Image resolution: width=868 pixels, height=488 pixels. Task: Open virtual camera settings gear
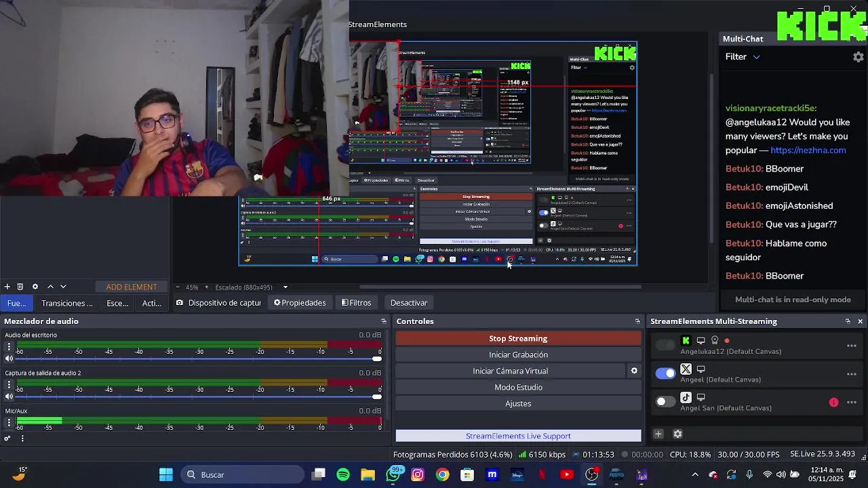coord(634,371)
